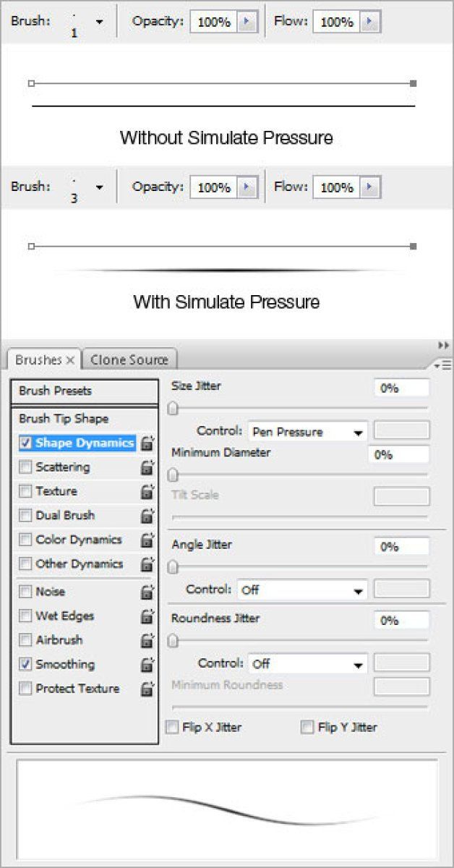The image size is (454, 868).
Task: Open the Angle Jitter Control dropdown
Action: [301, 590]
